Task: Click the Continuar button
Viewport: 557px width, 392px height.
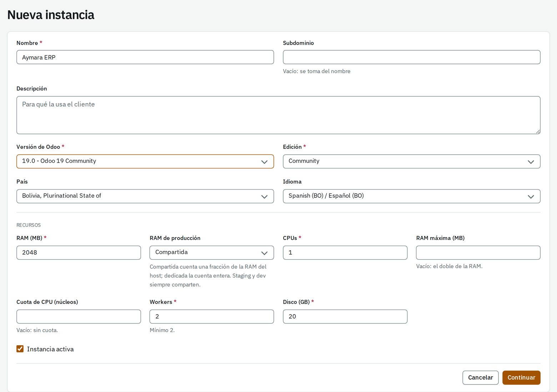Action: click(x=521, y=377)
